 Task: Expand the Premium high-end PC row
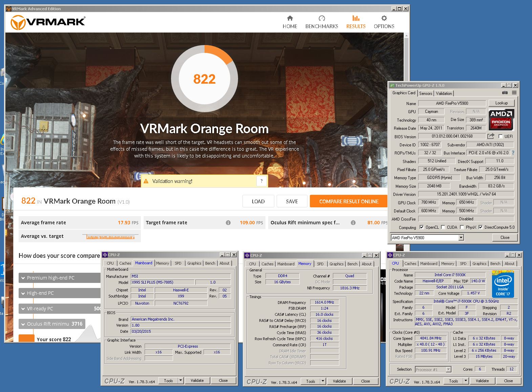tap(60, 278)
